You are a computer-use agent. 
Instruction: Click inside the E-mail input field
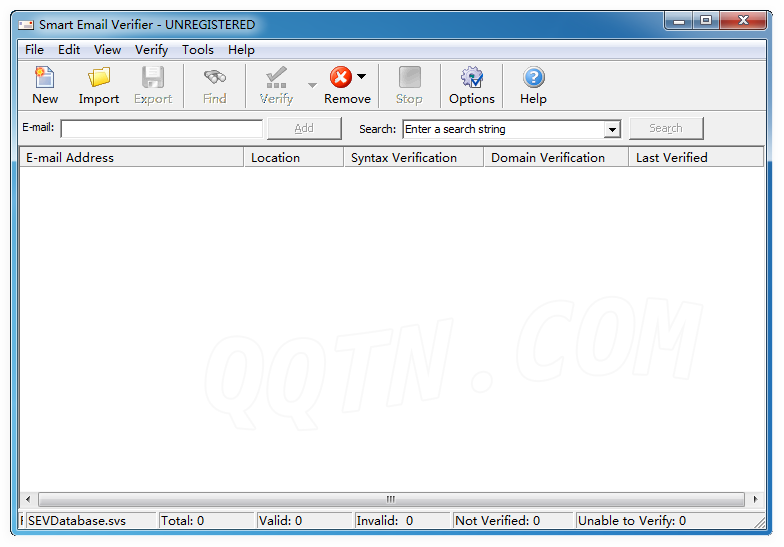tap(161, 129)
